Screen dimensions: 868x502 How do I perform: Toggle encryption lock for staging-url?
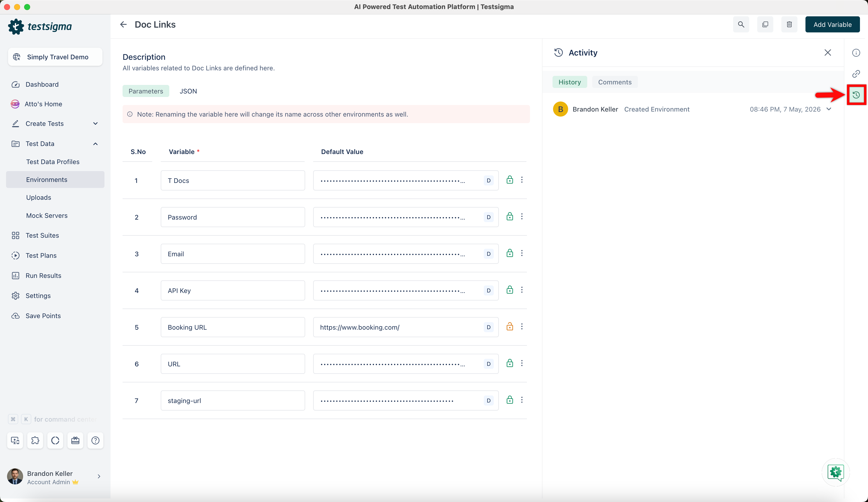[x=510, y=400]
